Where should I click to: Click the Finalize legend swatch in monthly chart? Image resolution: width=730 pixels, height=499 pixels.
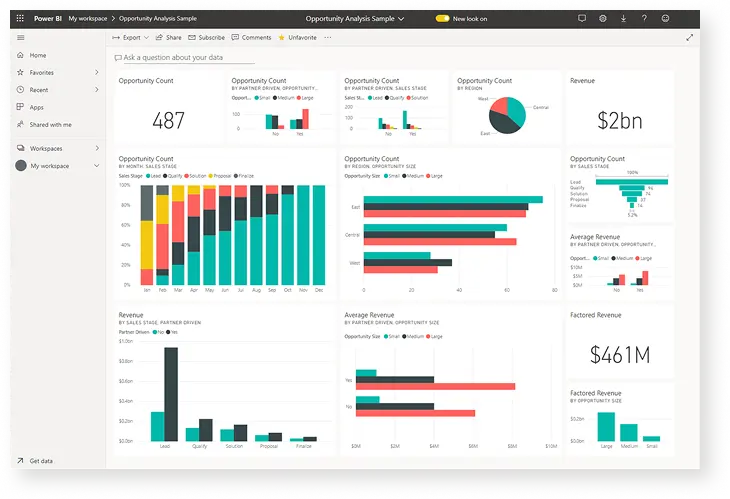click(x=236, y=176)
